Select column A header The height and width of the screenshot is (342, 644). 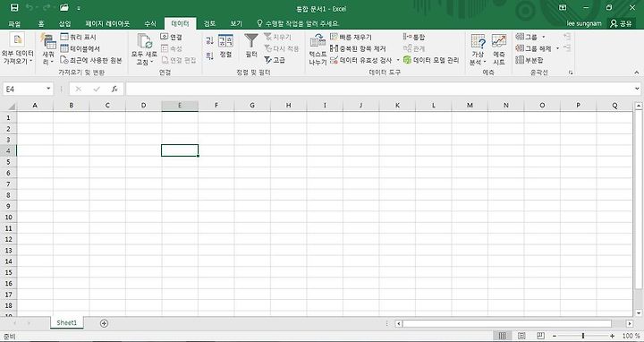[35, 106]
